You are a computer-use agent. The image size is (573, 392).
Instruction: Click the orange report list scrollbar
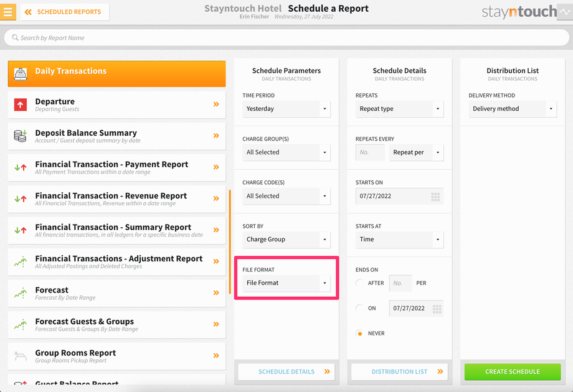(230, 241)
